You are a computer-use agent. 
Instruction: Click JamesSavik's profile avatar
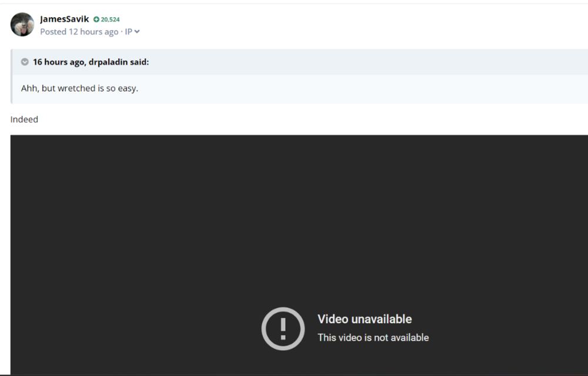[x=22, y=25]
